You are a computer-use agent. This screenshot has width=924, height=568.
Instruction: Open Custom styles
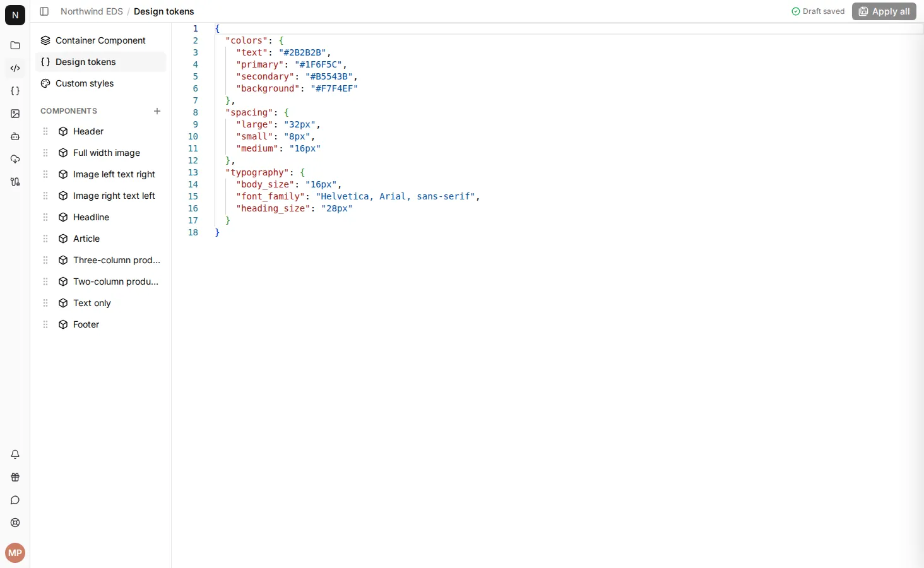pyautogui.click(x=101, y=83)
